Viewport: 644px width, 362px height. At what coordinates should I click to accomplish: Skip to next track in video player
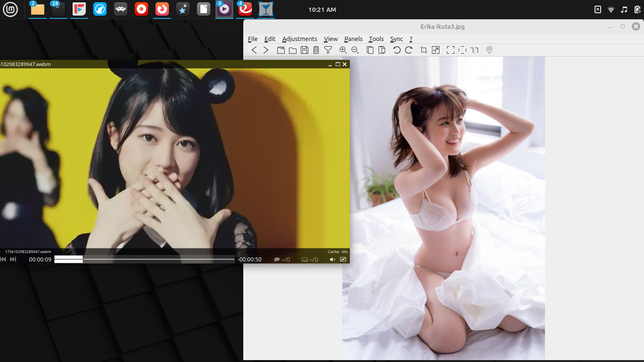coord(13,259)
